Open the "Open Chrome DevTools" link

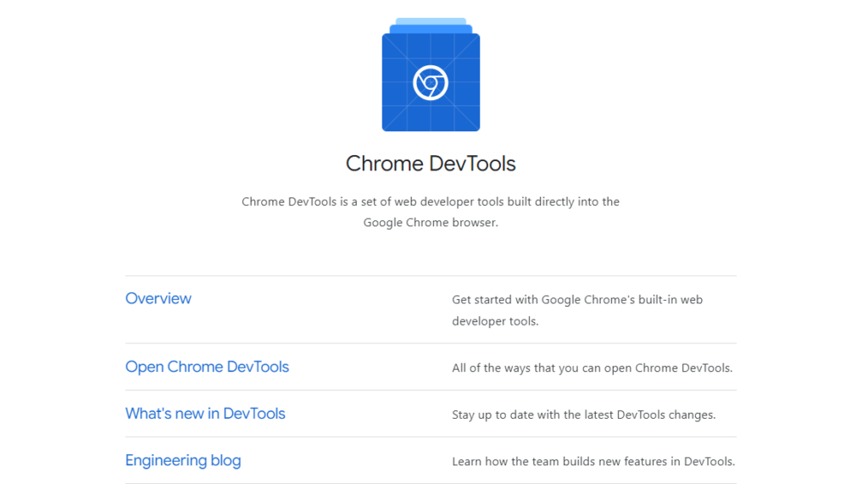pos(207,367)
